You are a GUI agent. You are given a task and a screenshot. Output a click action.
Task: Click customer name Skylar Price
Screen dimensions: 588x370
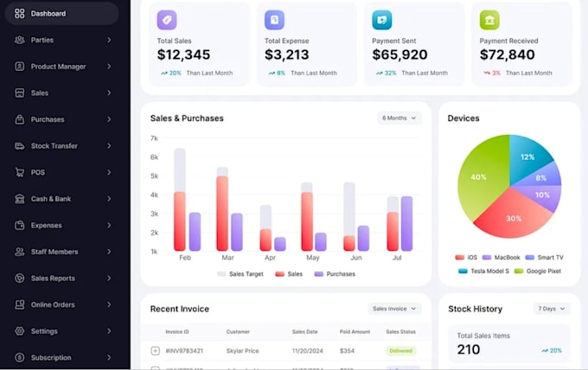pos(243,351)
